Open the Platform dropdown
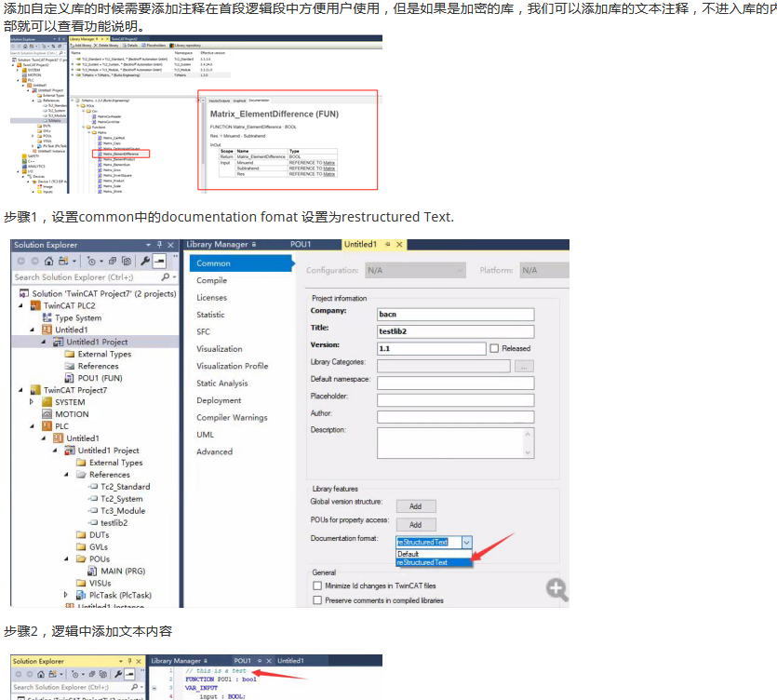The height and width of the screenshot is (700, 777). coord(544,271)
